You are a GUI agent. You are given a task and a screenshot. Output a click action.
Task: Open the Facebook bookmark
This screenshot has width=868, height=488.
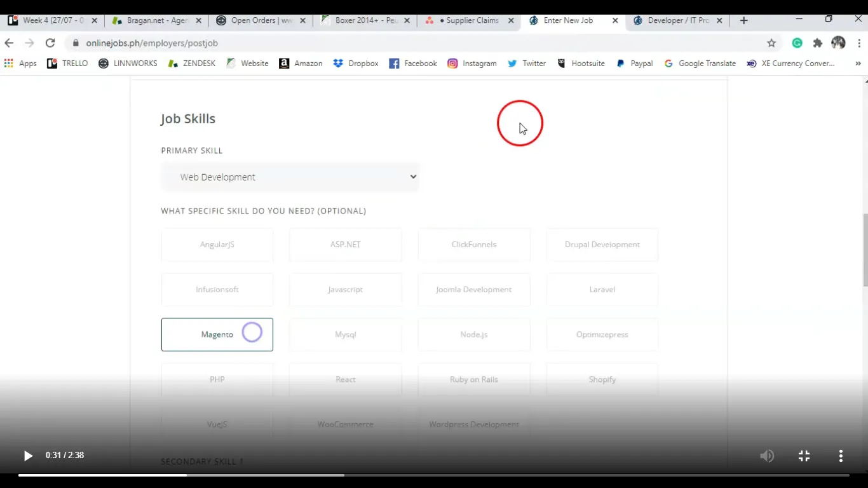click(x=413, y=64)
